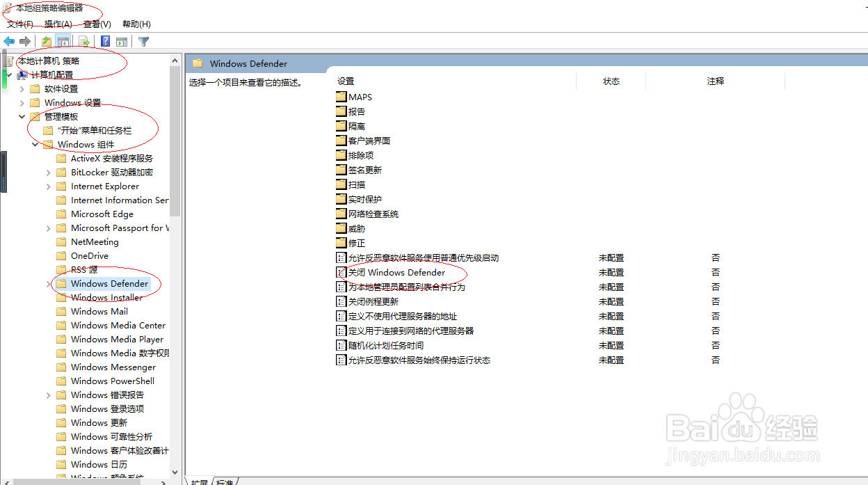Viewport: 868px width, 485px height.
Task: Collapse the 管理模板 node
Action: [22, 116]
